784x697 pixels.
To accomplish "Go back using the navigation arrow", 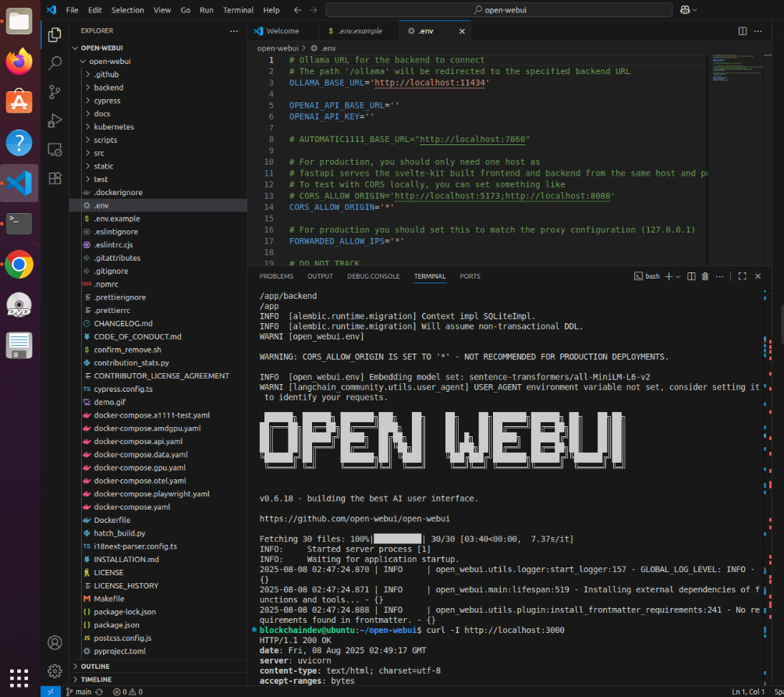I will [x=297, y=10].
